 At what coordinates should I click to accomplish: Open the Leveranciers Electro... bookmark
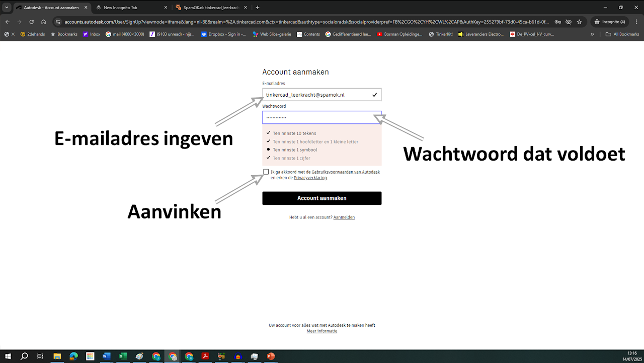click(481, 34)
